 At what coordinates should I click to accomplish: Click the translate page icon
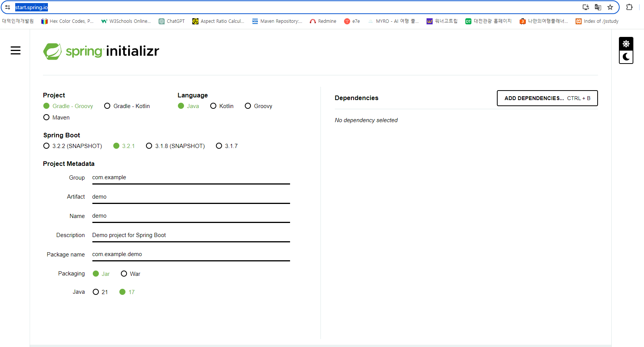(598, 7)
